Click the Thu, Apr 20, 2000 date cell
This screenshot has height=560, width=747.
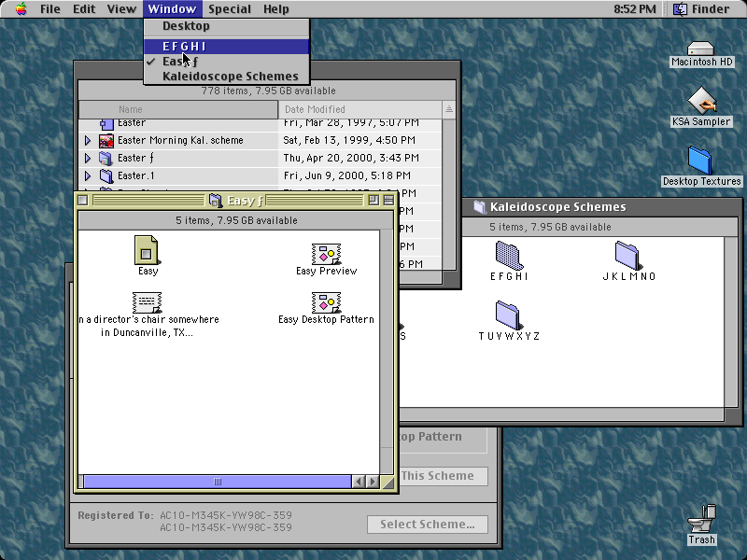coord(351,158)
